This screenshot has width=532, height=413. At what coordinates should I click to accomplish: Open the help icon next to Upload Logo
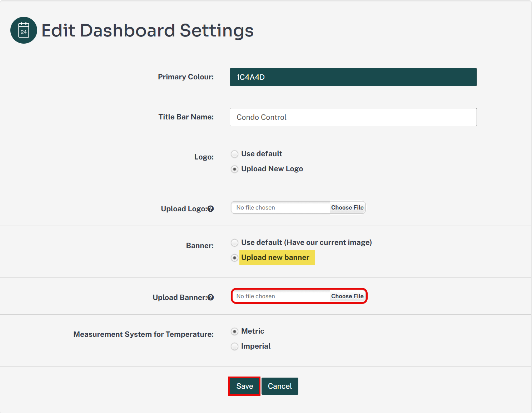point(211,209)
